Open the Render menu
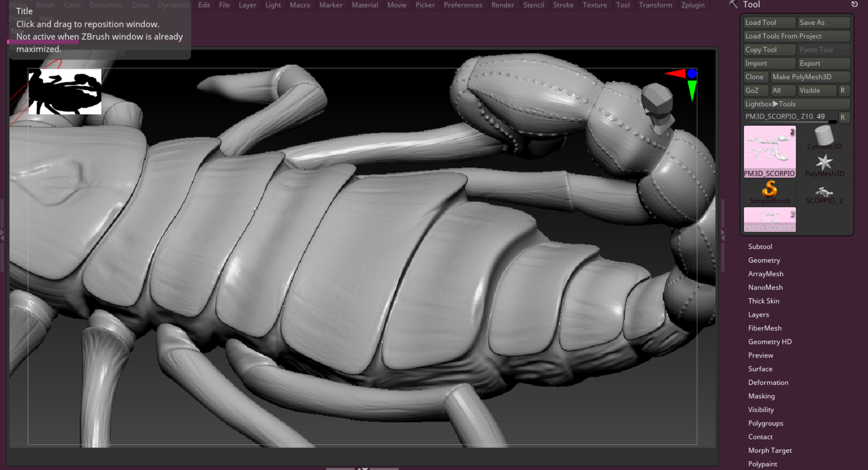The image size is (868, 470). 503,5
